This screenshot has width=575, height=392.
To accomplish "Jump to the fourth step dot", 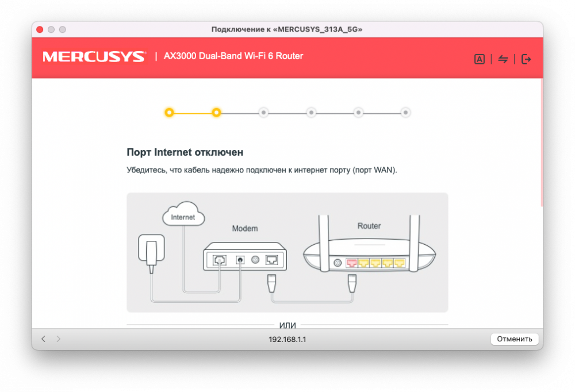I will (311, 113).
